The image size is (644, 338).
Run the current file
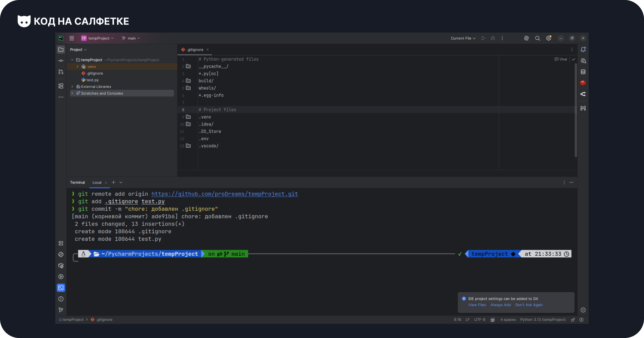tap(483, 38)
